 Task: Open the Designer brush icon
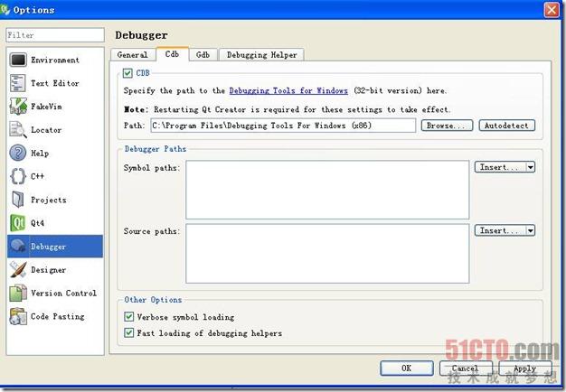coord(18,269)
